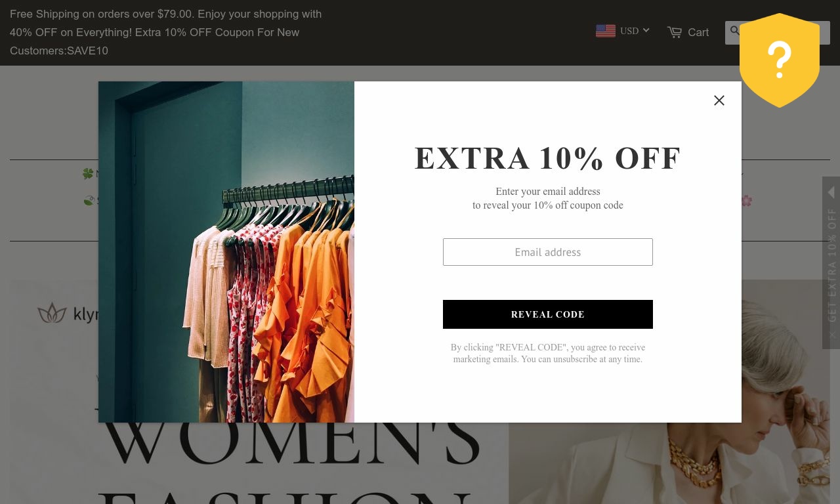Viewport: 840px width, 504px height.
Task: Click the REVEAL CODE button
Action: (x=548, y=314)
